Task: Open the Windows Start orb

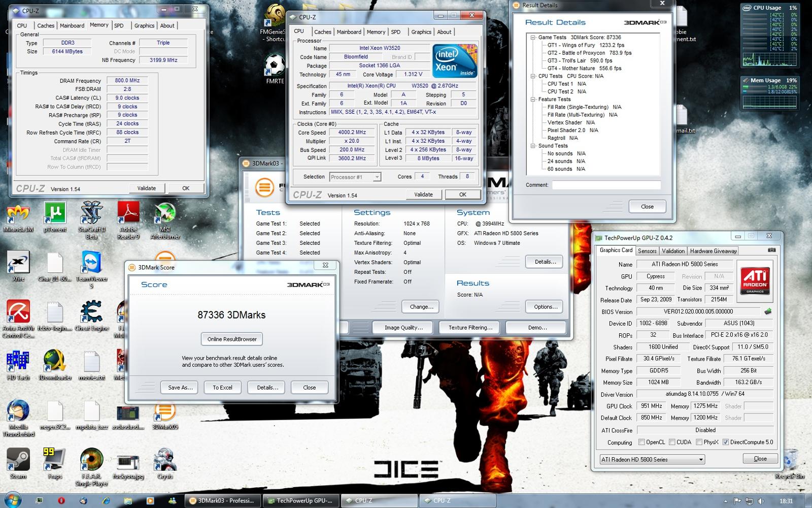Action: [12, 500]
